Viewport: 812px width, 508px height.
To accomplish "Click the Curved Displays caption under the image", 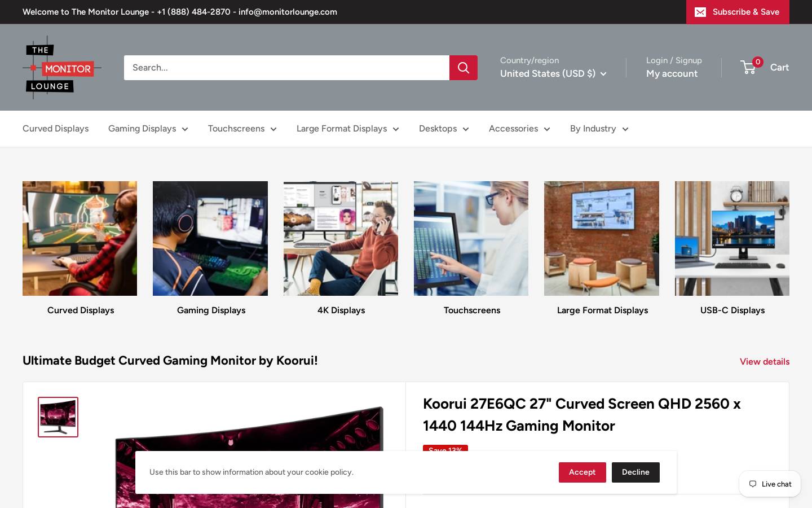I will point(81,310).
